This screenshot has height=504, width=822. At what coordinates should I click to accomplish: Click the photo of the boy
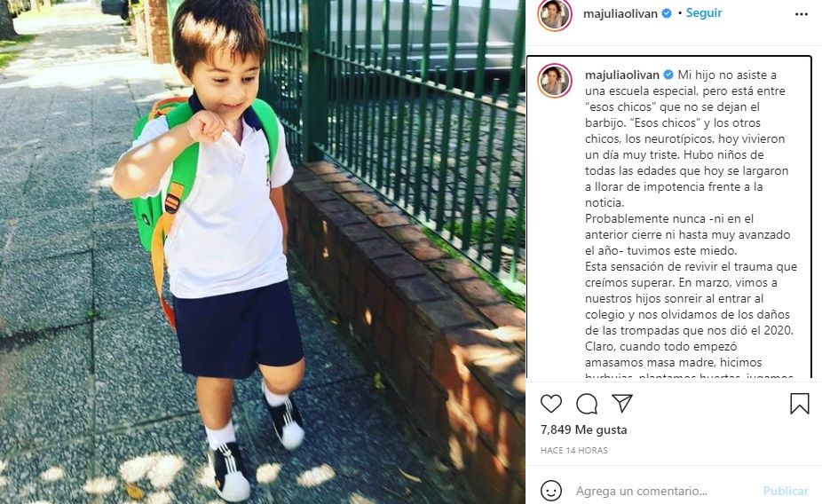click(x=262, y=252)
